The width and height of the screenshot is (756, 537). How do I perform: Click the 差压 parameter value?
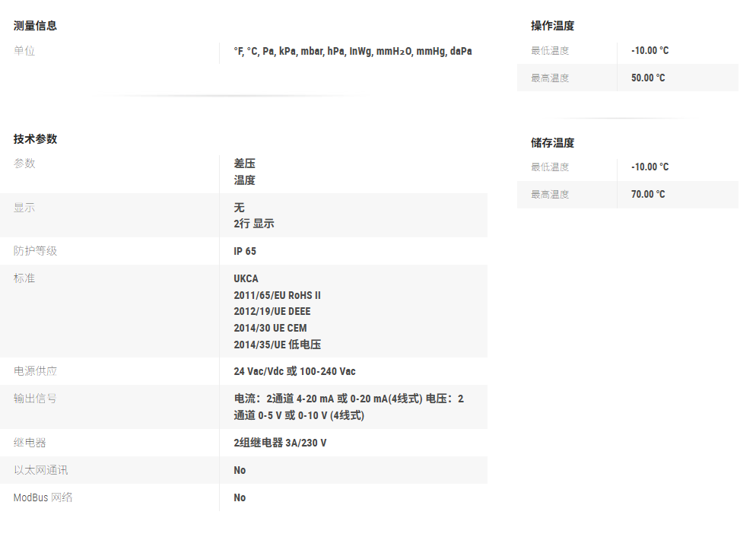(244, 164)
